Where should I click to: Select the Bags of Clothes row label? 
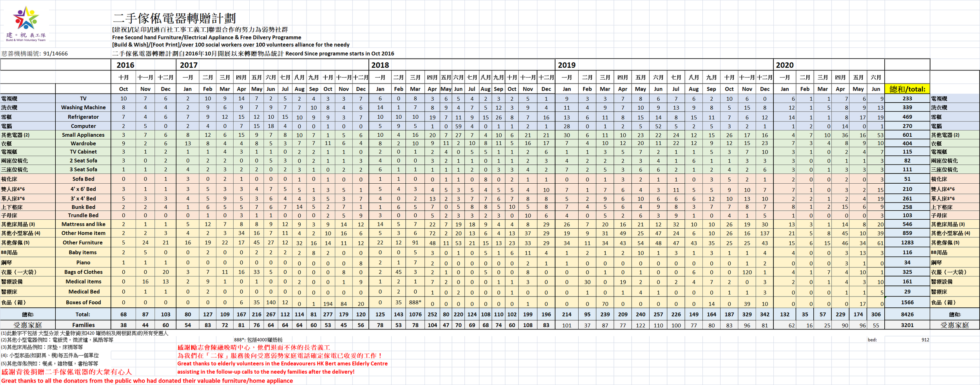coord(83,272)
